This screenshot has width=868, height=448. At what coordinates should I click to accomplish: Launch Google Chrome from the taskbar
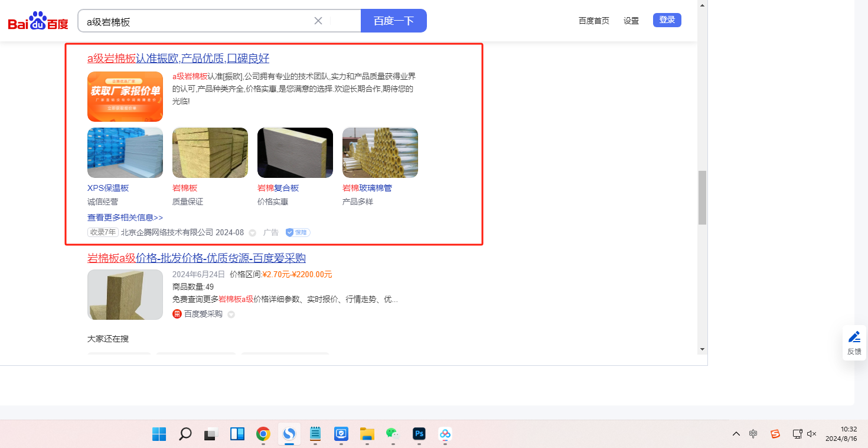point(263,434)
